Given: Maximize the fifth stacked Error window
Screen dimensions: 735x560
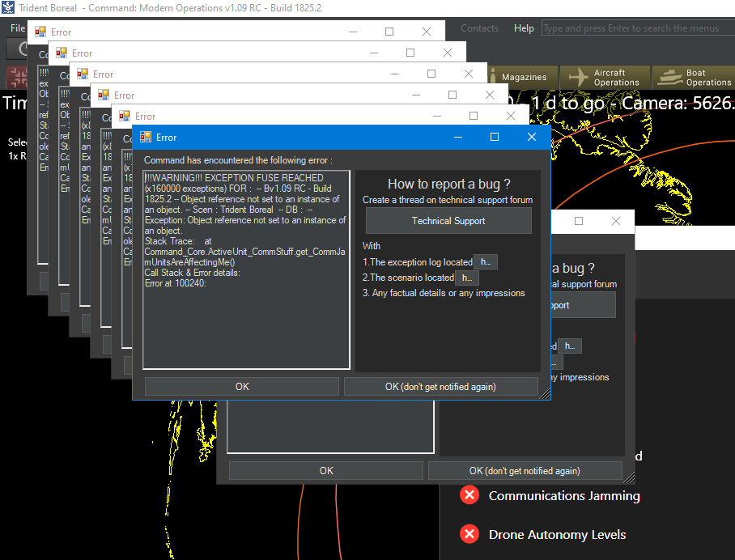Looking at the screenshot, I should pyautogui.click(x=474, y=116).
